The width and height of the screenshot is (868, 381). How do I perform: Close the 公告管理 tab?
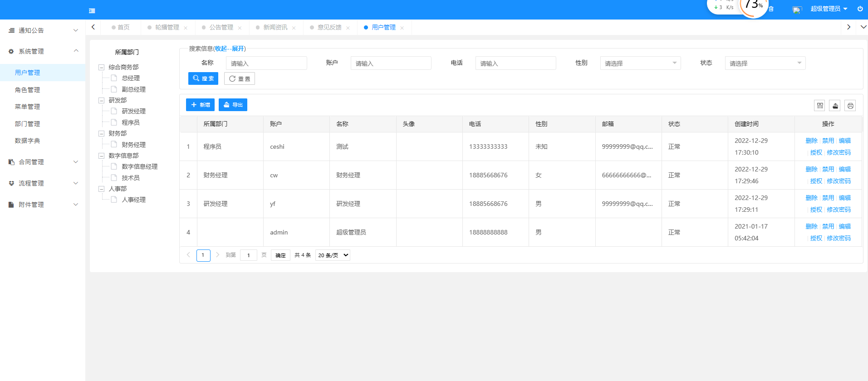point(240,28)
